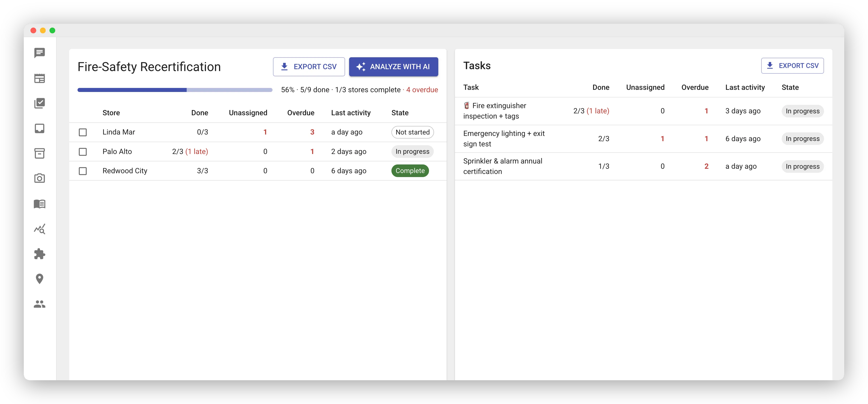Export Fire-Safety Recertification stores as CSV
868x404 pixels.
pos(309,67)
